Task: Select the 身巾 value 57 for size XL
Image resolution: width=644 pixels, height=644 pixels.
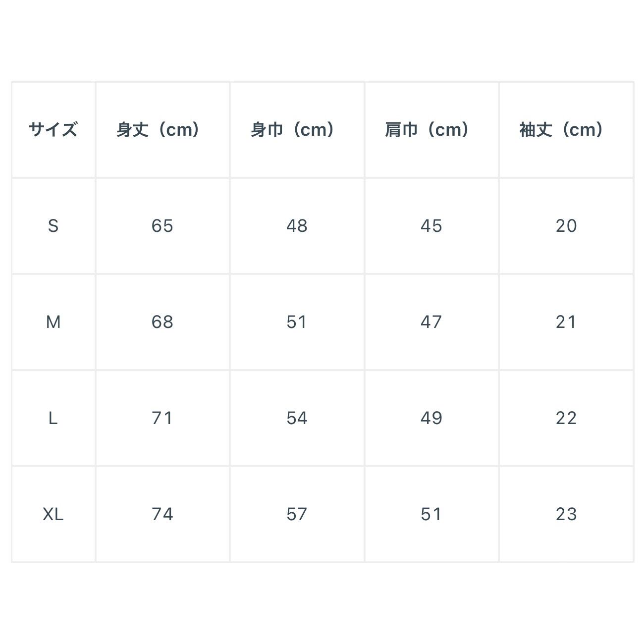Action: point(297,514)
